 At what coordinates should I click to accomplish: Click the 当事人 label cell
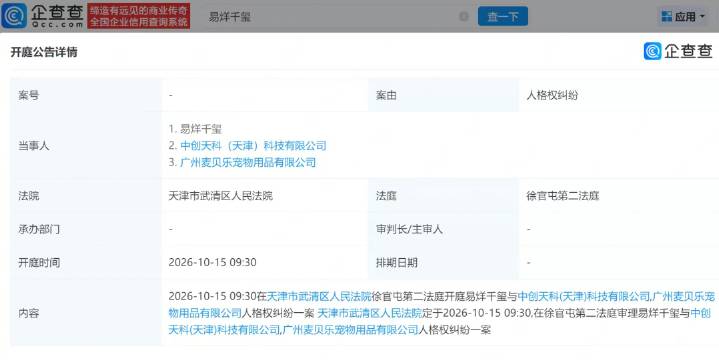[86, 145]
